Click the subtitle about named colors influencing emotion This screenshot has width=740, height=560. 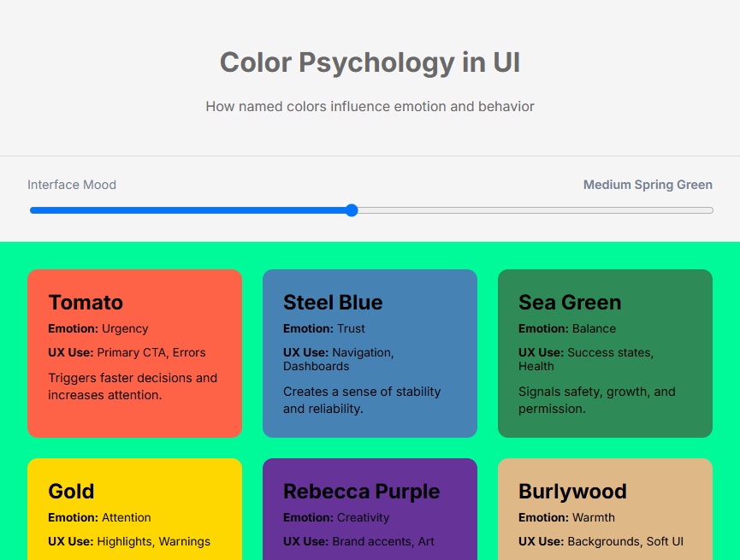370,107
